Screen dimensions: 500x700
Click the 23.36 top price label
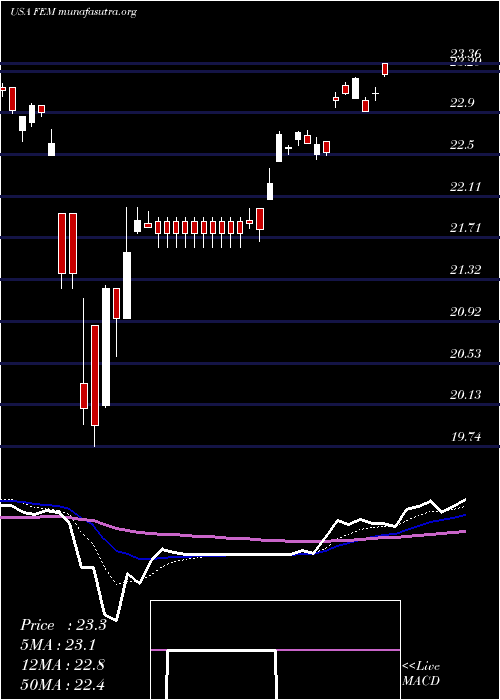pyautogui.click(x=466, y=55)
